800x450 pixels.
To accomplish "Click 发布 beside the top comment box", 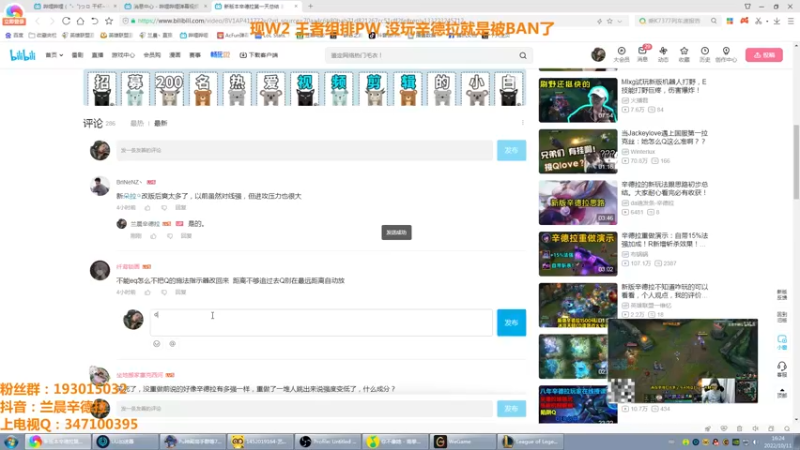I will 511,151.
